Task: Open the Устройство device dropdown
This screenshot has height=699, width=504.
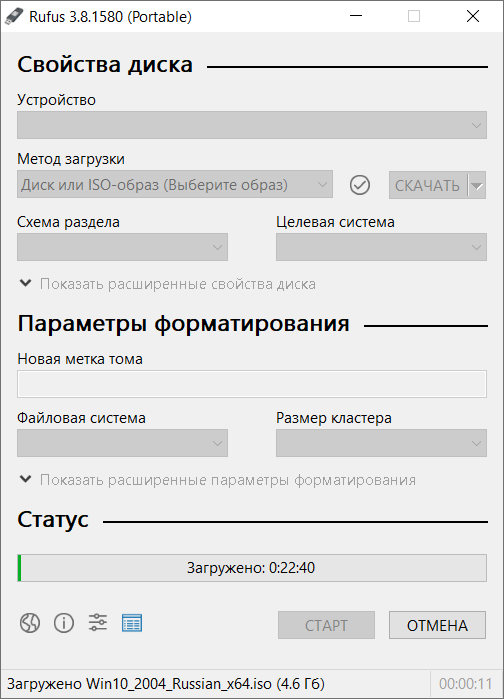Action: coord(252,125)
